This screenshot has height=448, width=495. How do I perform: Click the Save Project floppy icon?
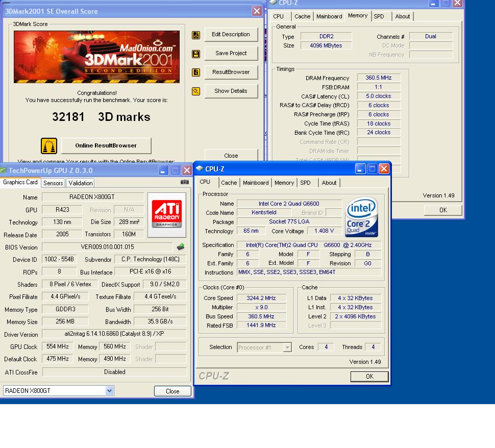tap(196, 54)
